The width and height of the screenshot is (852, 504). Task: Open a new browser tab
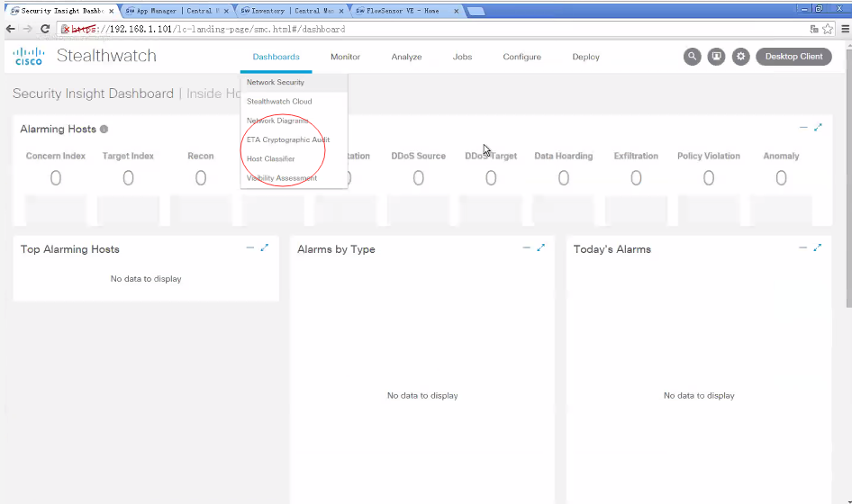[x=476, y=12]
